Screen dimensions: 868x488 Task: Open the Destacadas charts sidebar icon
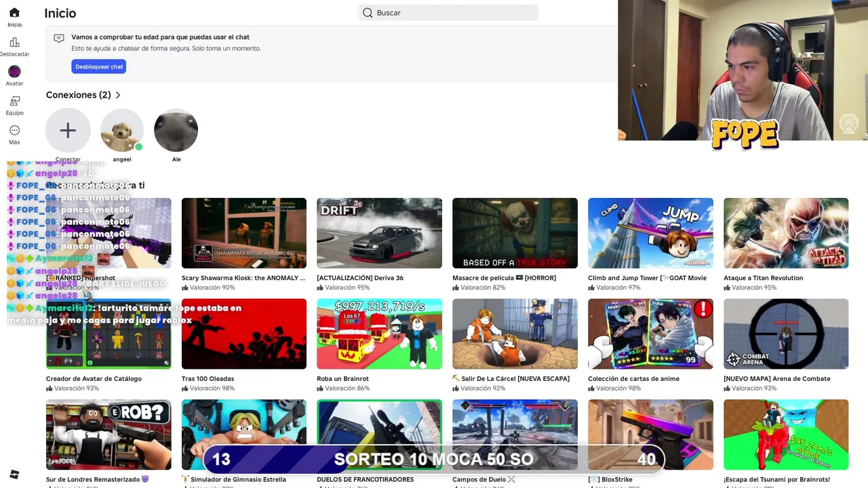pos(14,43)
